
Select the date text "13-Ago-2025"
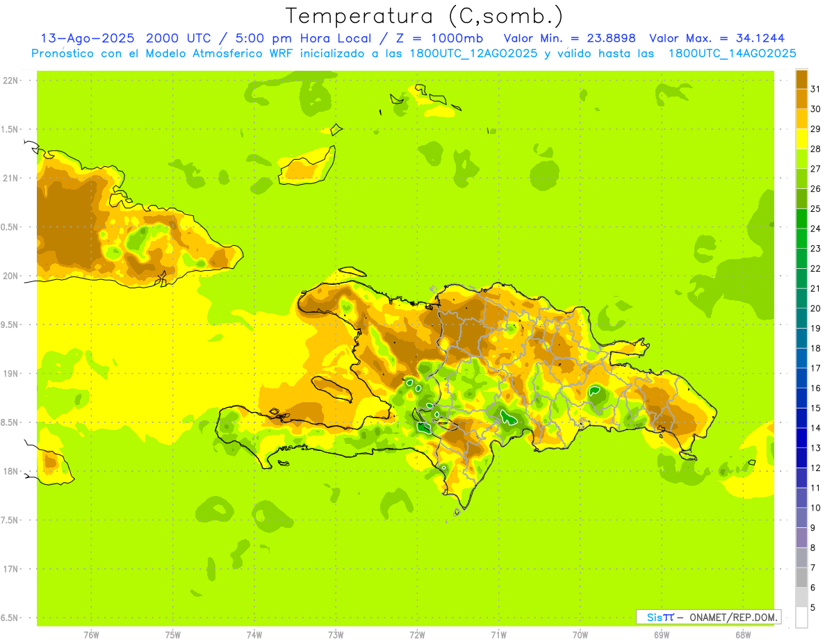point(88,38)
